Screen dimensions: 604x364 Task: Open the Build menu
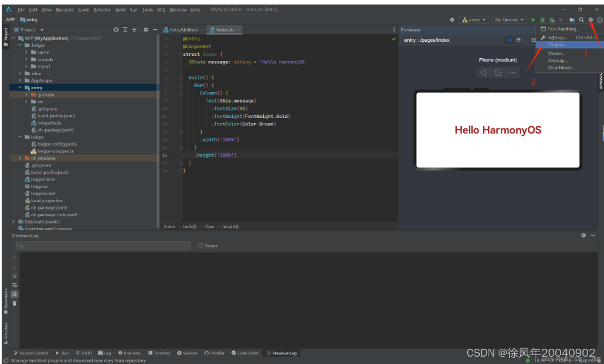[120, 10]
